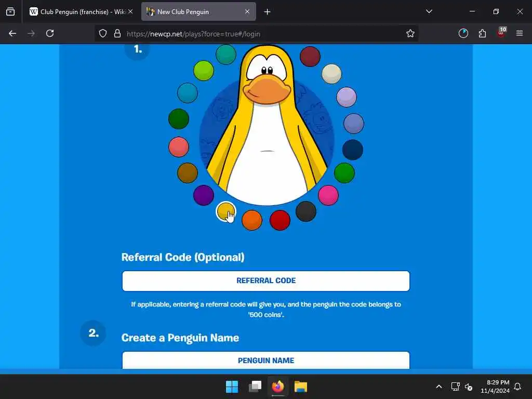Switch to New Club Penguin tab

tap(198, 12)
